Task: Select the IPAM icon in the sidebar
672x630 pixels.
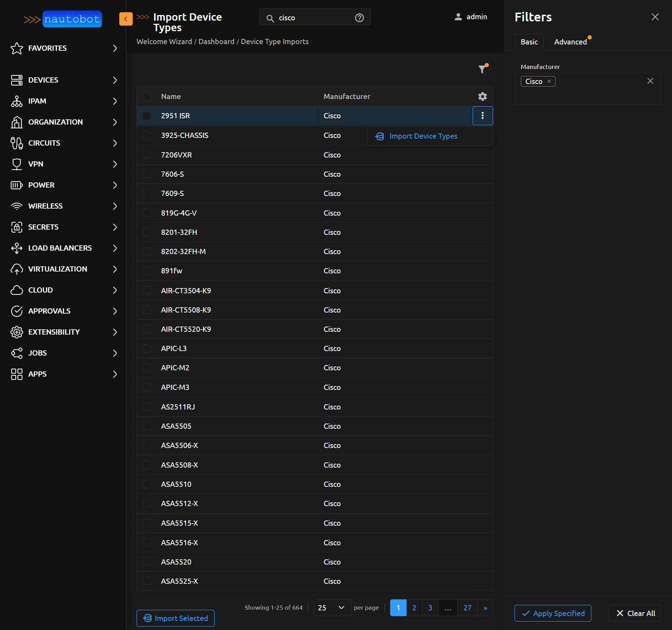Action: (x=17, y=101)
